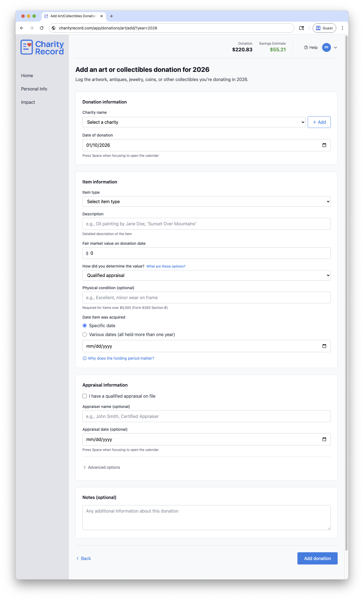Go to Personal Info in sidebar
Viewport: 364px width, 600px height.
click(x=34, y=89)
